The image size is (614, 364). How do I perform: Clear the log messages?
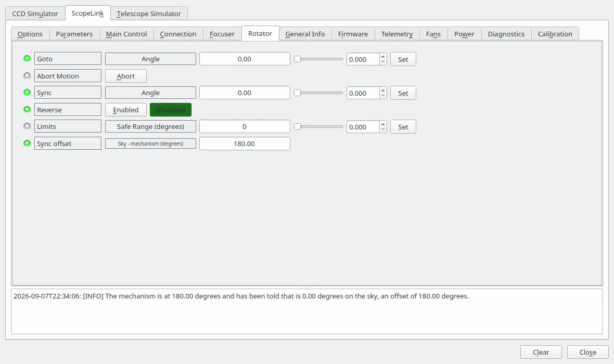click(541, 352)
